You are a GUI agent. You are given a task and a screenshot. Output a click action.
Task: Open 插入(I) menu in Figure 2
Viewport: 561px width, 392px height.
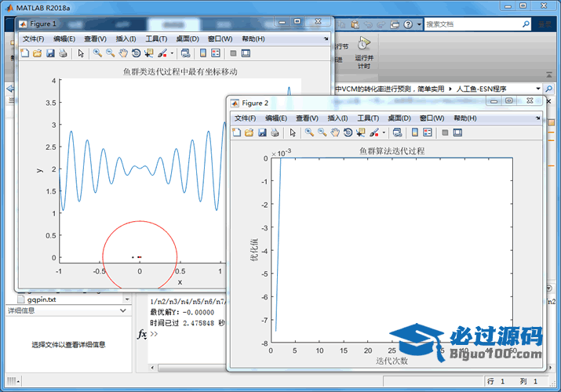[x=338, y=118]
